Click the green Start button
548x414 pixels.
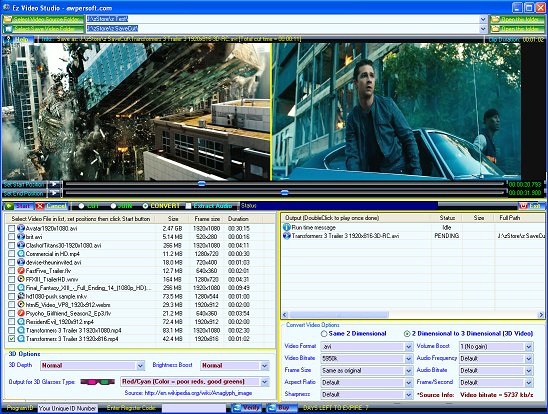pos(19,206)
